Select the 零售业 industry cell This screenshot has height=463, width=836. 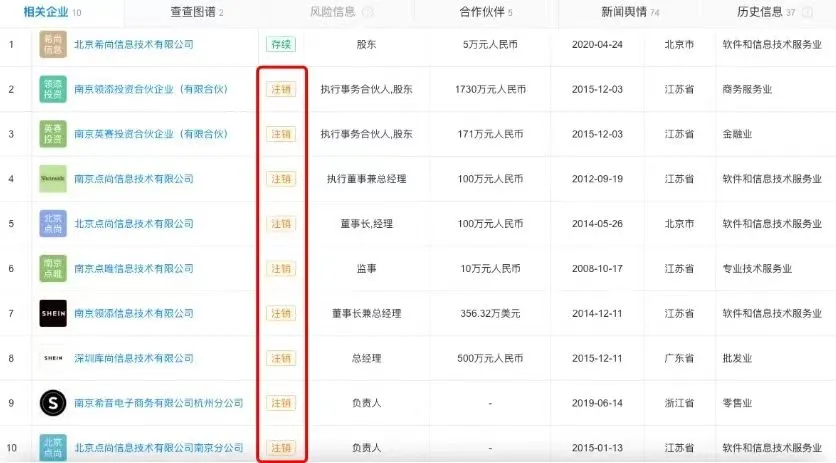click(737, 403)
